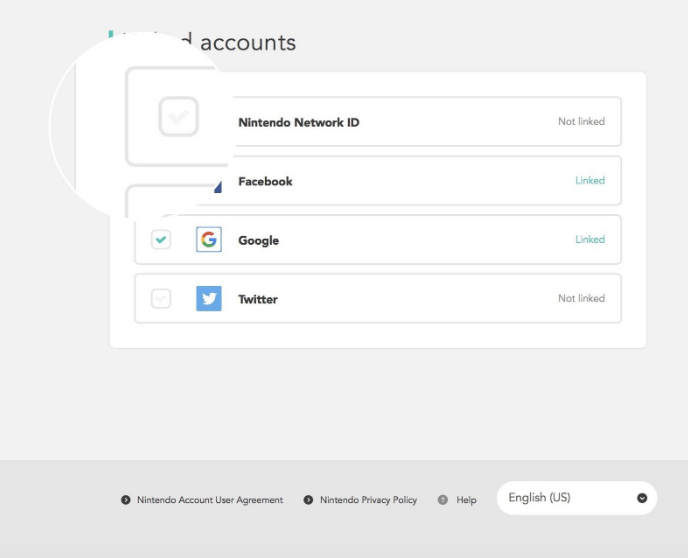Viewport: 688px width, 558px height.
Task: Click the Google logo icon
Action: coord(209,240)
